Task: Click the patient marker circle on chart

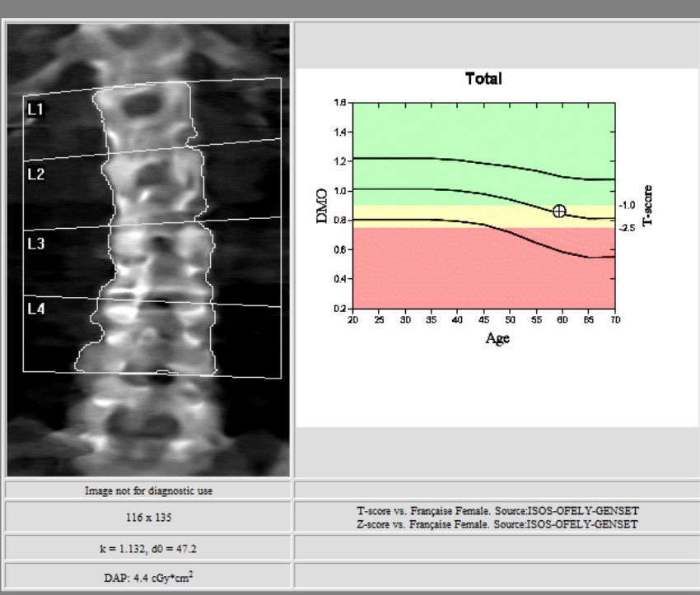Action: click(559, 211)
